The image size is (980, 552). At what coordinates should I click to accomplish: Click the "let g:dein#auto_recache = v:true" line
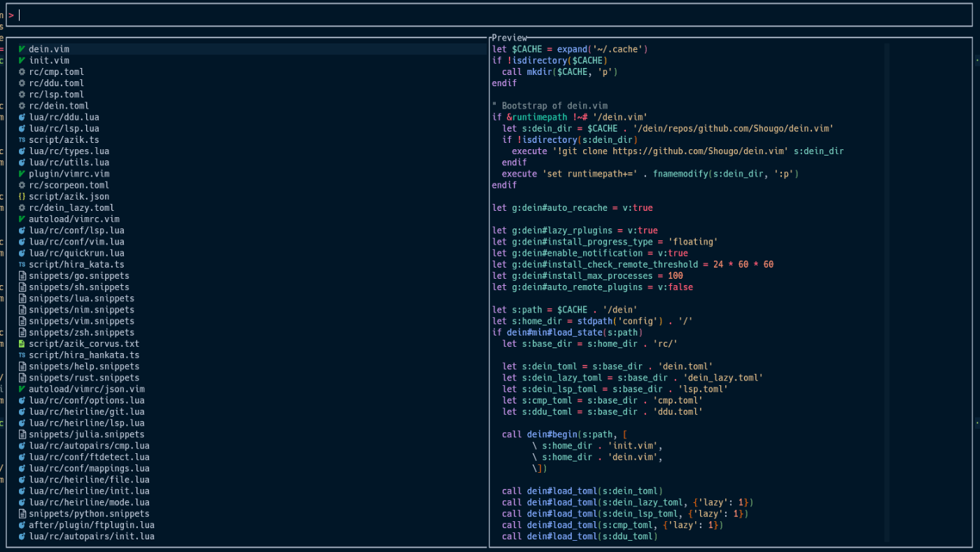coord(573,208)
